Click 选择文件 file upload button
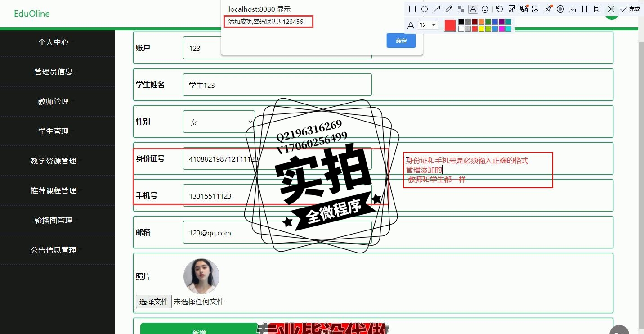644x334 pixels. click(x=154, y=302)
